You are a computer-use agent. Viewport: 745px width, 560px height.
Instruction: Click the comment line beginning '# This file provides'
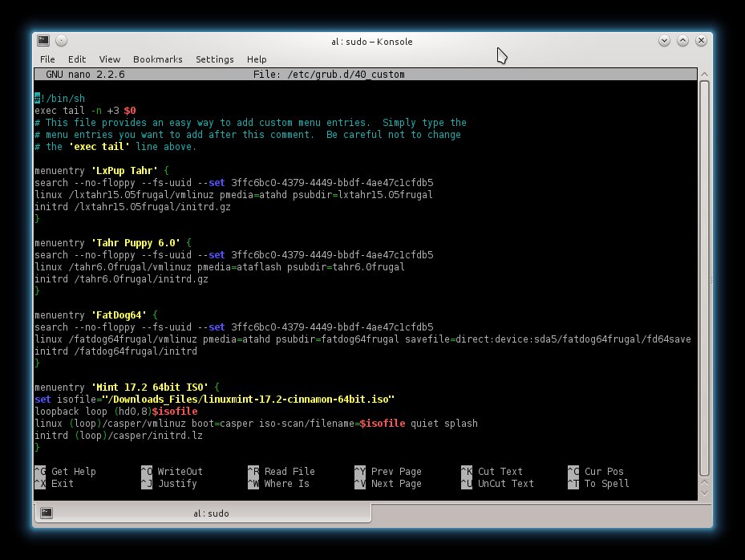click(x=250, y=123)
